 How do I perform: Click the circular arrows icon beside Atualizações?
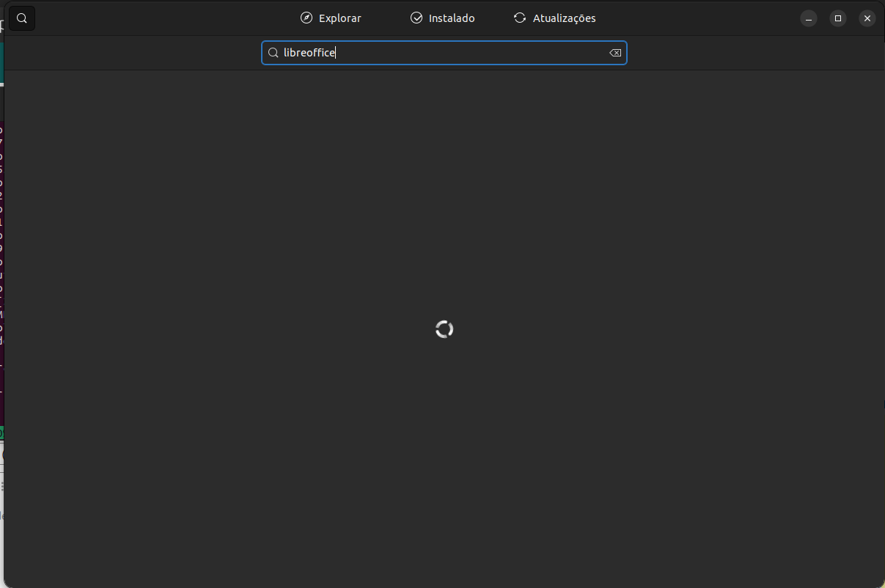(x=520, y=18)
